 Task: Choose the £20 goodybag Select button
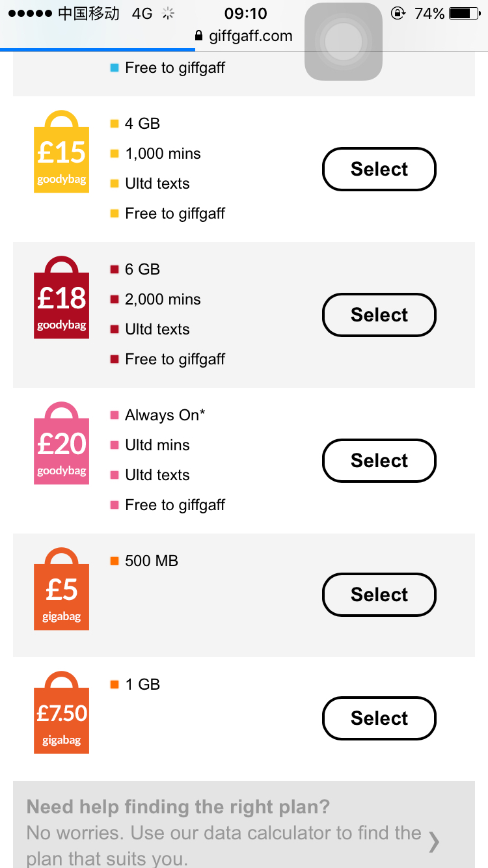point(379,461)
